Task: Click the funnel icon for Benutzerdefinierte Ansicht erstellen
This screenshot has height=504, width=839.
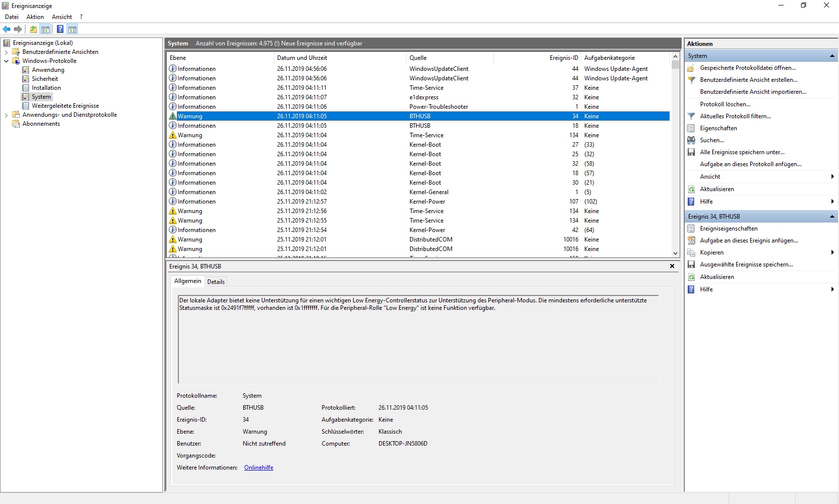Action: pos(691,80)
